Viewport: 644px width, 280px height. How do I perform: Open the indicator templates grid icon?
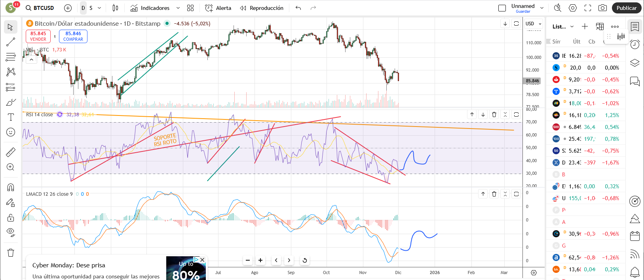tap(190, 8)
